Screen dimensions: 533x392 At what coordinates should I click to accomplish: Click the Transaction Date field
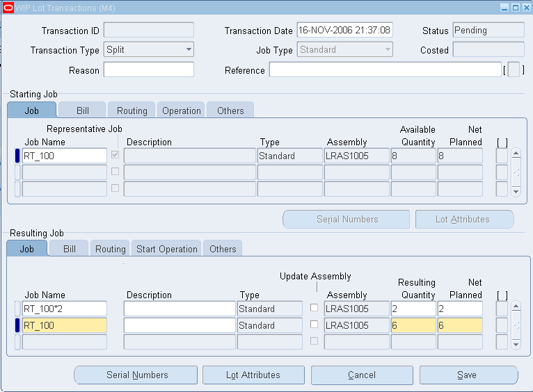point(344,30)
